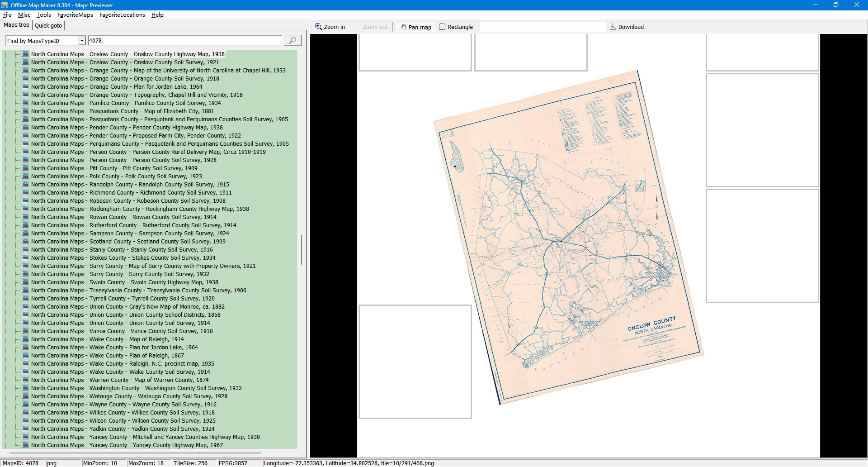868x467 pixels.
Task: Click map icon beside Wake County Raleigh precinct map
Action: (26, 363)
